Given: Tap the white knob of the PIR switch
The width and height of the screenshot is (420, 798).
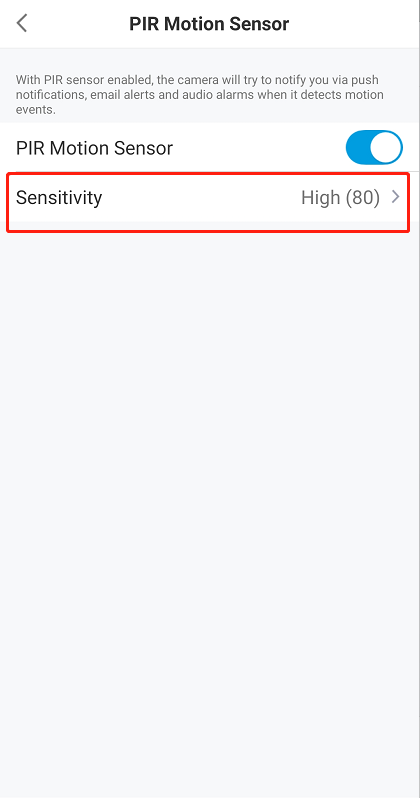Looking at the screenshot, I should [386, 148].
